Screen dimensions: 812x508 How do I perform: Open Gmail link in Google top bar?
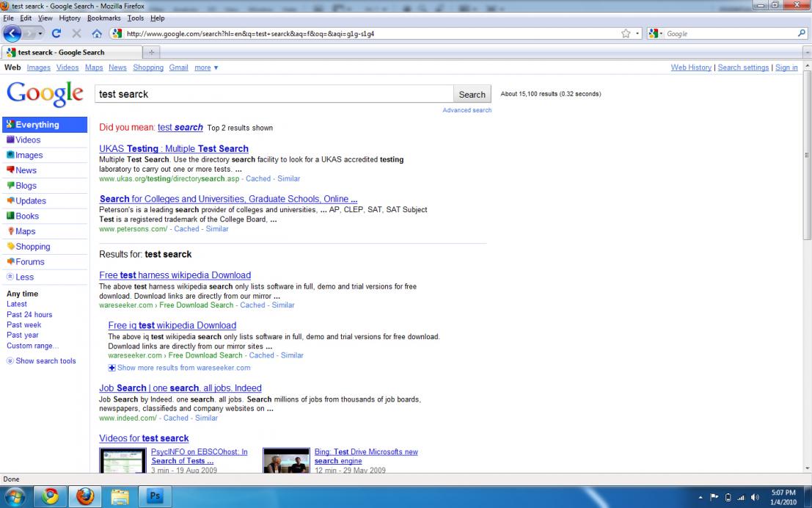click(x=178, y=68)
